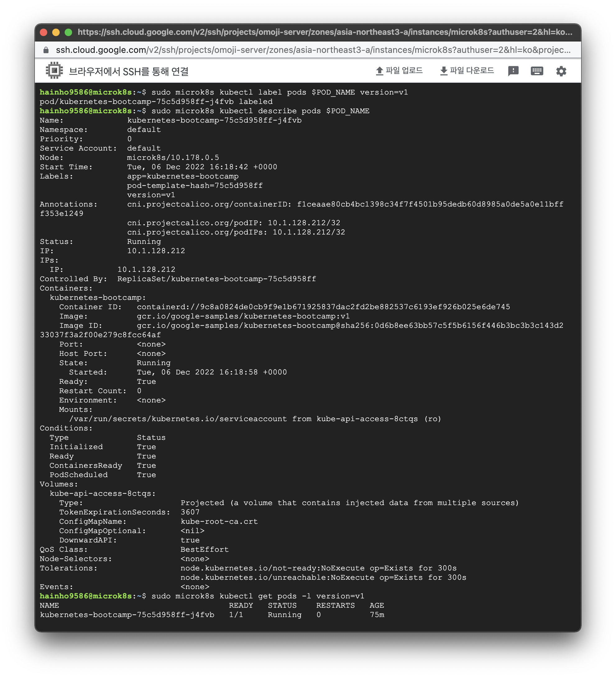
Task: Click the chip logo icon beside SSH title
Action: (x=54, y=71)
